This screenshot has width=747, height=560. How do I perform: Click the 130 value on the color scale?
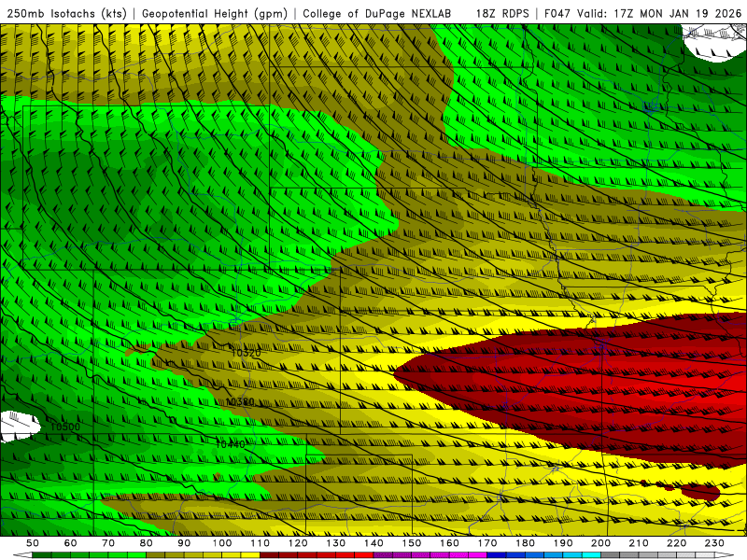point(336,543)
